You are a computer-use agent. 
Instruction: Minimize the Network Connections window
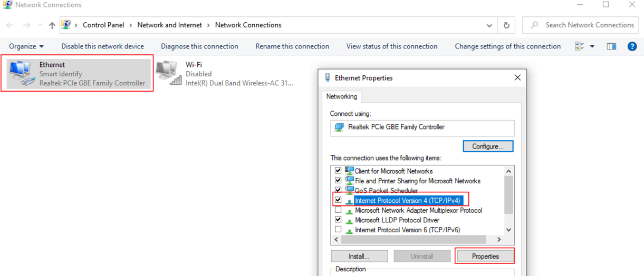pos(580,5)
